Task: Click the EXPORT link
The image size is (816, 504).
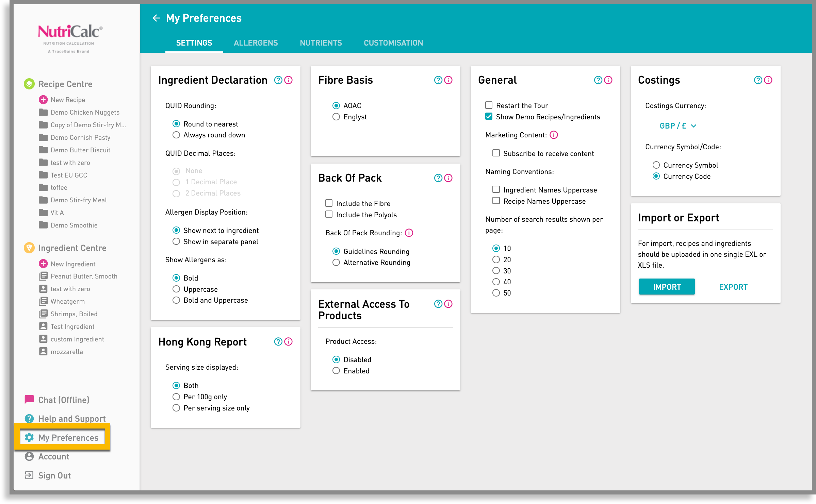Action: click(x=733, y=286)
